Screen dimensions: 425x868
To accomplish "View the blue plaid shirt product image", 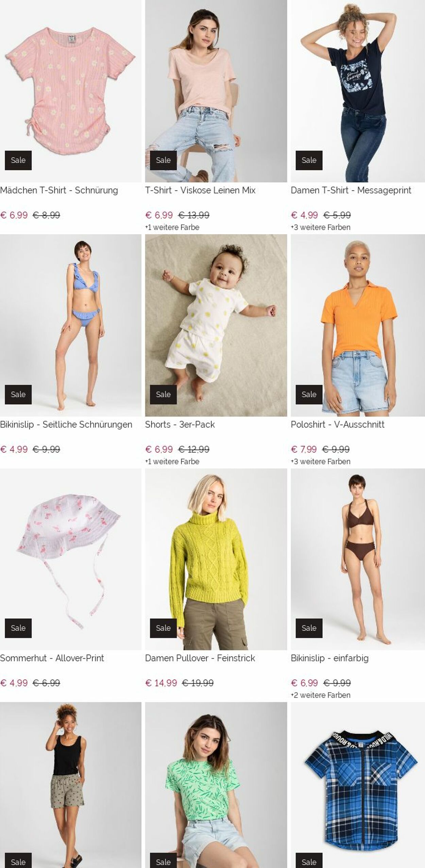I will (358, 785).
